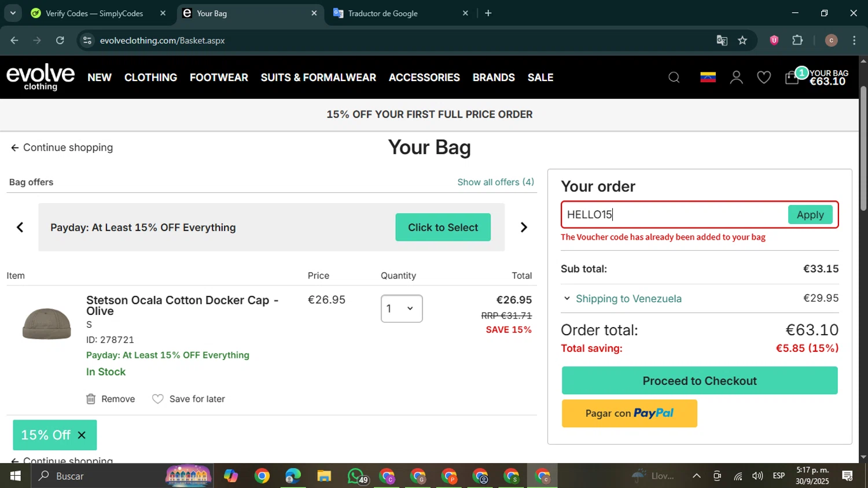Open the CLOTHING menu

(150, 78)
